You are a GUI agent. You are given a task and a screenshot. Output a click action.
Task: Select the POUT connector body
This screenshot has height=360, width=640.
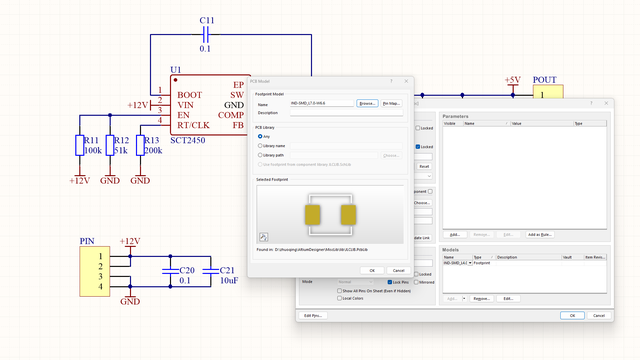548,91
